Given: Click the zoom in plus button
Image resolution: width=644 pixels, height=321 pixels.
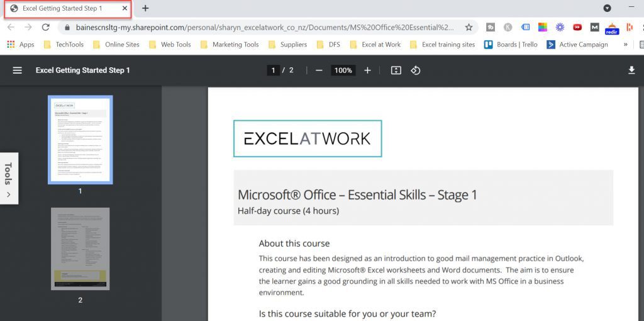Looking at the screenshot, I should 367,70.
